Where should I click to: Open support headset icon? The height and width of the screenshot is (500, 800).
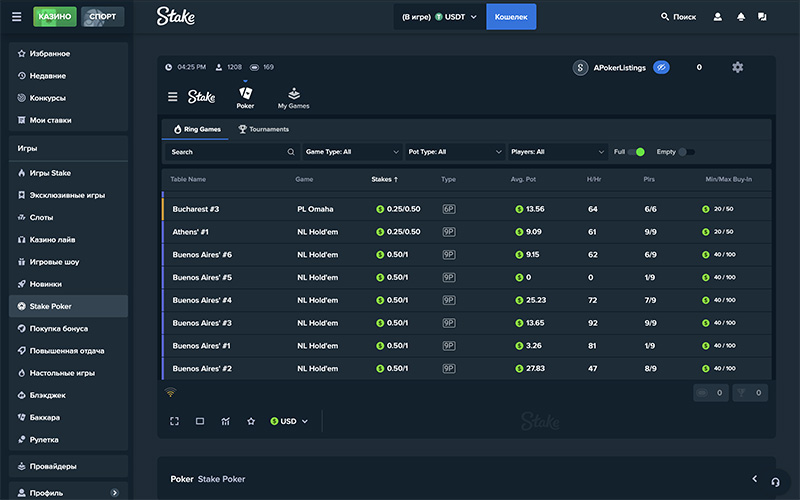pyautogui.click(x=776, y=482)
